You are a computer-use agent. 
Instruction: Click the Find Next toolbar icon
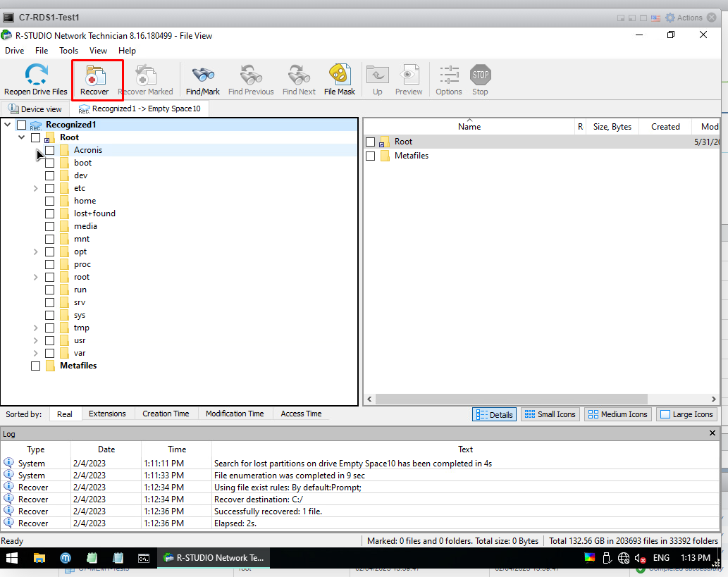[x=299, y=75]
